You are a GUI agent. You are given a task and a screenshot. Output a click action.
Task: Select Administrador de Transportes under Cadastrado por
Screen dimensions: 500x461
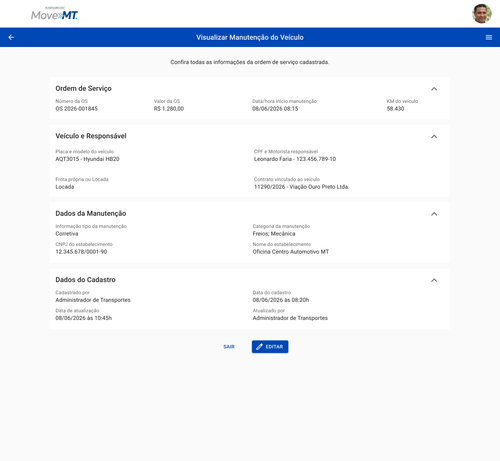[93, 300]
